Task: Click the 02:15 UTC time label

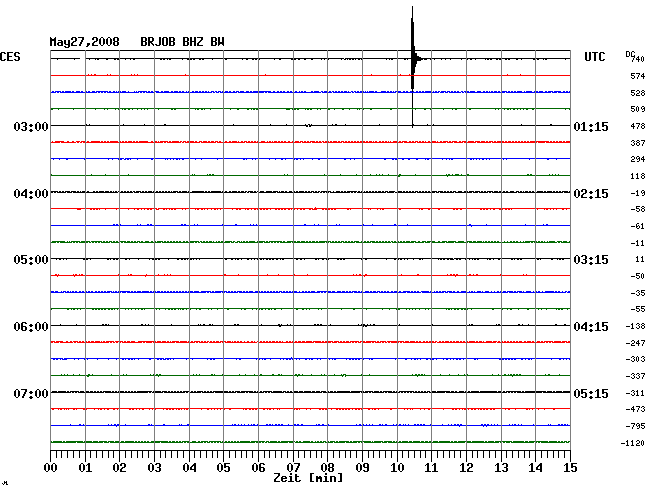Action: (x=591, y=194)
